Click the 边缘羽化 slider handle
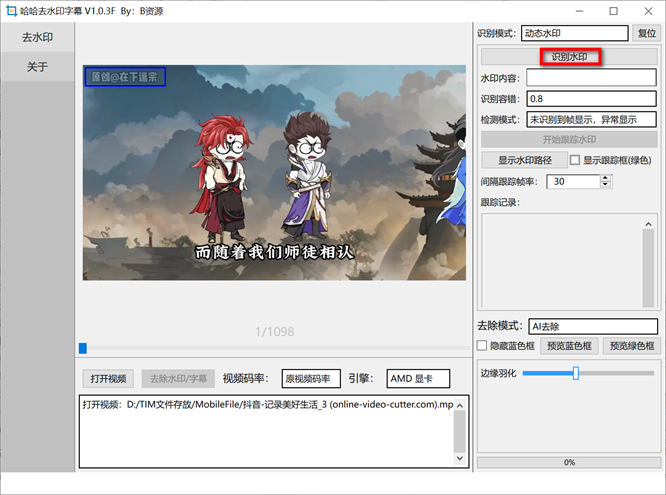 (576, 373)
